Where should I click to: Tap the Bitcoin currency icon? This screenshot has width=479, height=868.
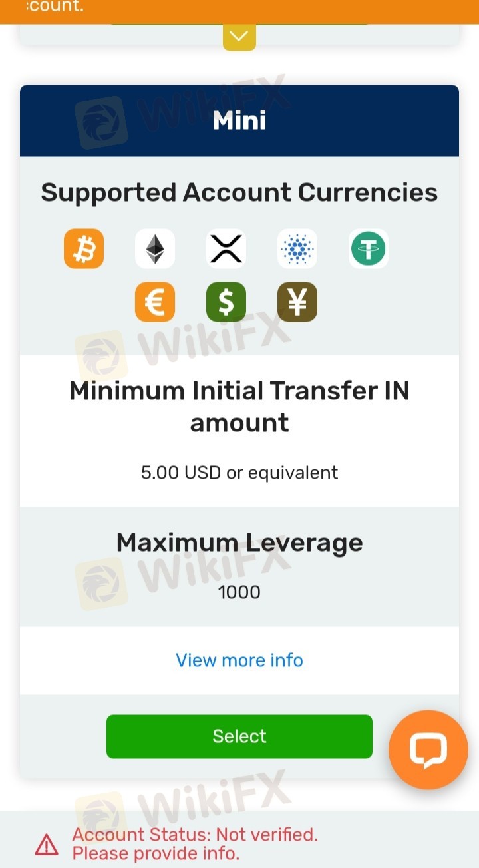(84, 249)
